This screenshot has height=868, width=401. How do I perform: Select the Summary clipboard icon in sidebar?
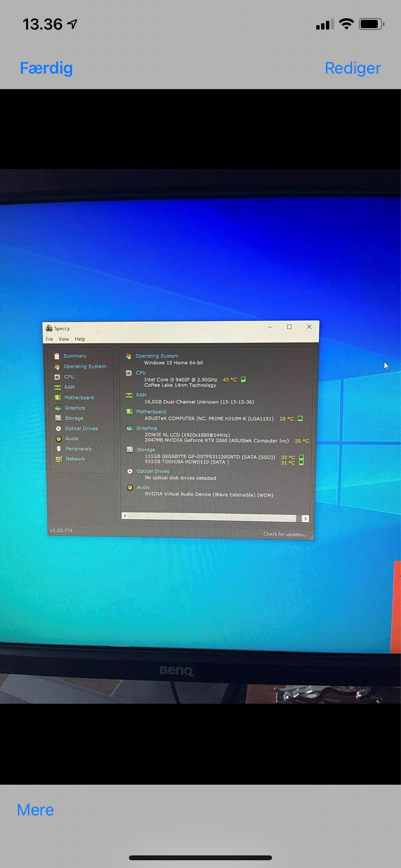point(57,356)
